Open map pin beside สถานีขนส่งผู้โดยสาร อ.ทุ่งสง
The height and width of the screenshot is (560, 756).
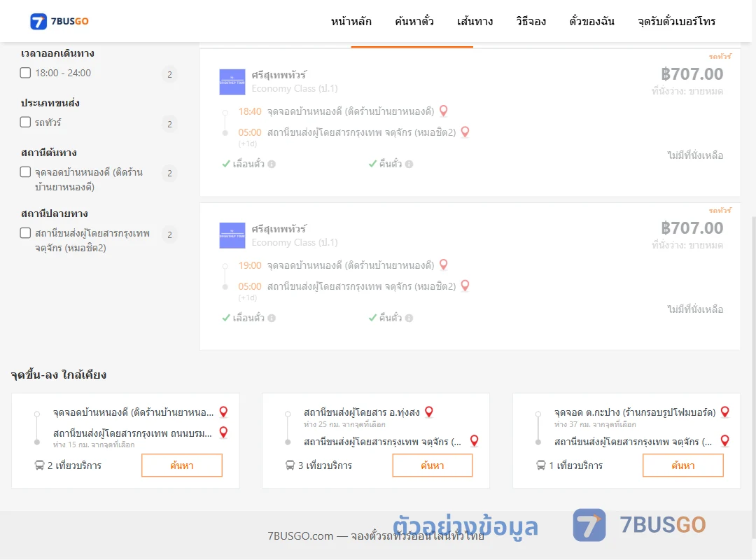coord(428,412)
